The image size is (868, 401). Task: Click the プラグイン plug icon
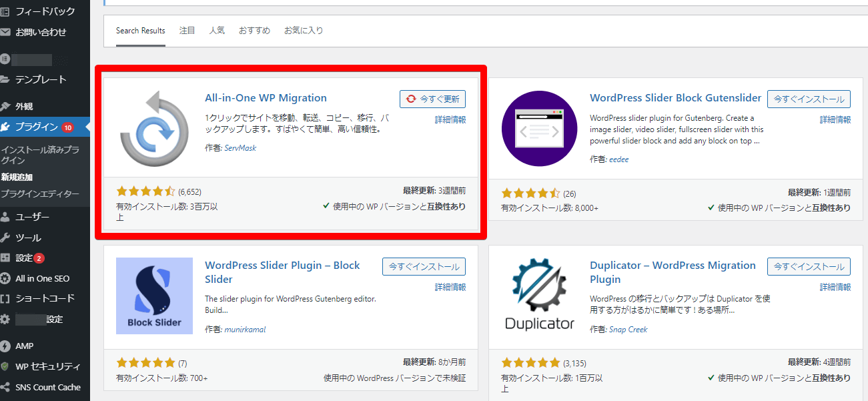tap(5, 127)
